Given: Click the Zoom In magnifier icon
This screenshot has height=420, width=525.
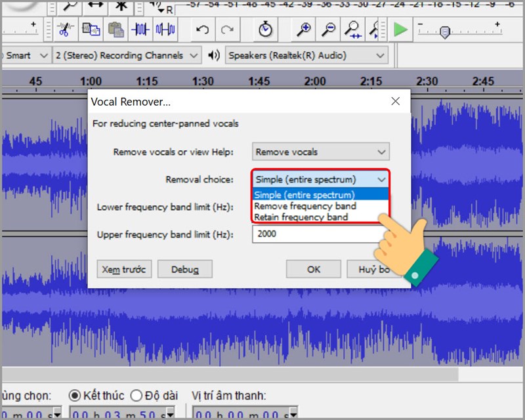Looking at the screenshot, I should [x=304, y=30].
